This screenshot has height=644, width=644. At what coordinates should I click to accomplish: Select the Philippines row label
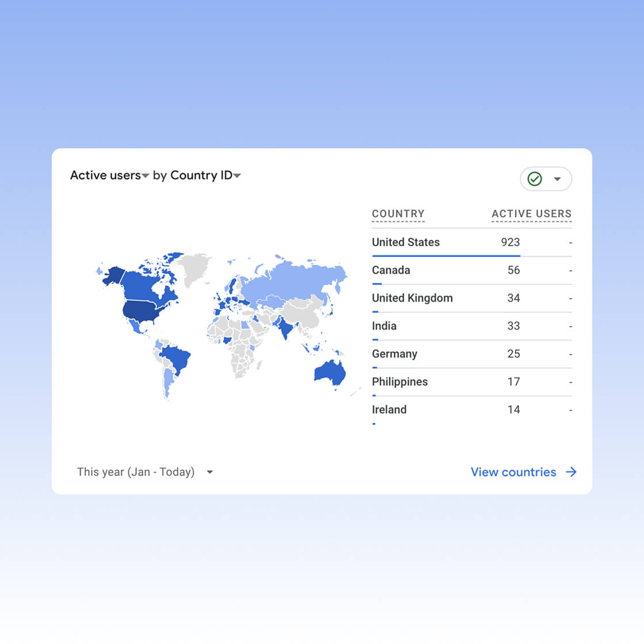tap(400, 382)
